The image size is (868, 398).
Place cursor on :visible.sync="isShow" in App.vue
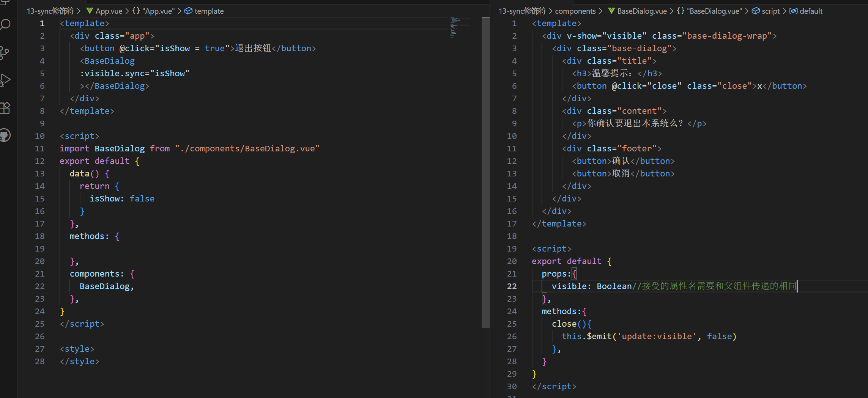click(134, 74)
